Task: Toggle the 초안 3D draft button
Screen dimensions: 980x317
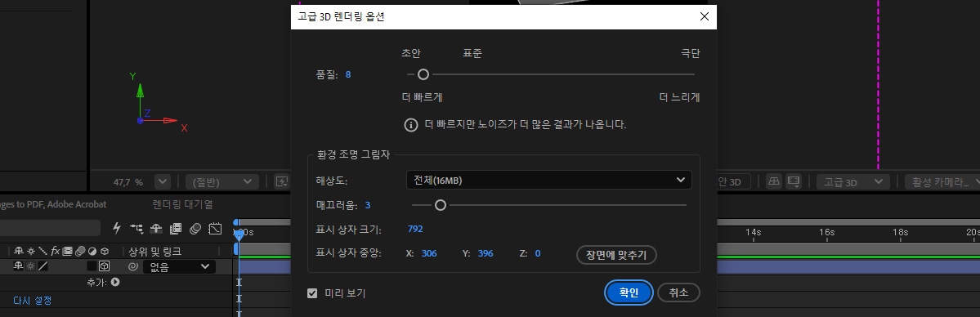Action: pos(733,182)
